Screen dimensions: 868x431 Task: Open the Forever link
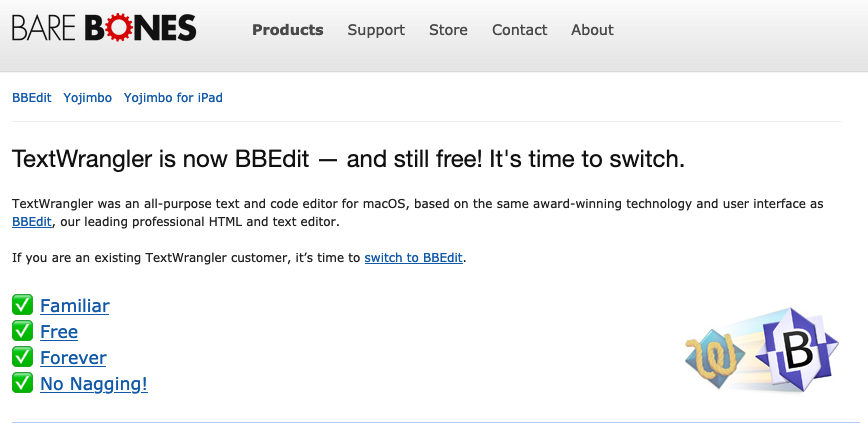[73, 358]
